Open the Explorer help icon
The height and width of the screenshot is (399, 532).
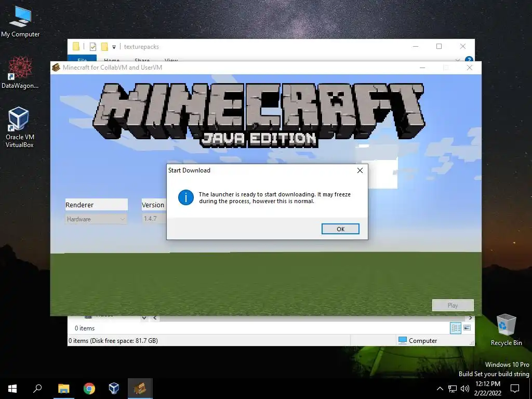[x=469, y=59]
